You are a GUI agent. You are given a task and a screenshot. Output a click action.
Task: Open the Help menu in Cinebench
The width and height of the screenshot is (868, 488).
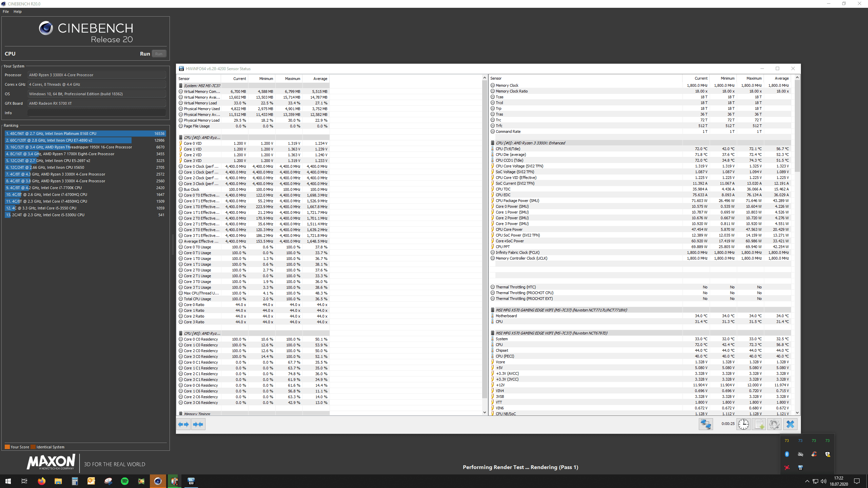coord(18,12)
